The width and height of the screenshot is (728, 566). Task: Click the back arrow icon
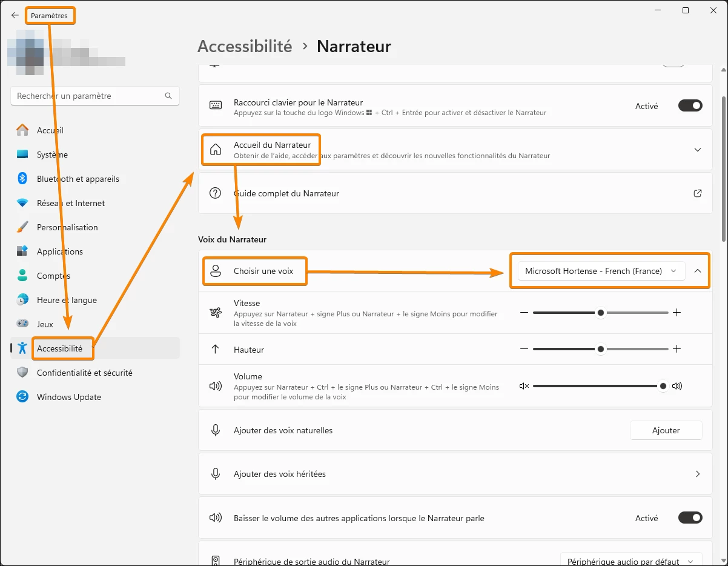[15, 15]
